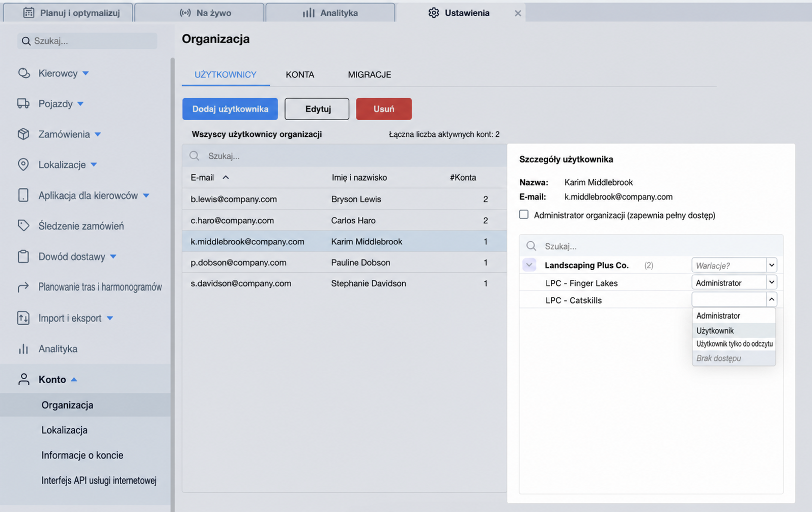
Task: Click the Dowód dostawy clipboard icon
Action: [x=23, y=257]
